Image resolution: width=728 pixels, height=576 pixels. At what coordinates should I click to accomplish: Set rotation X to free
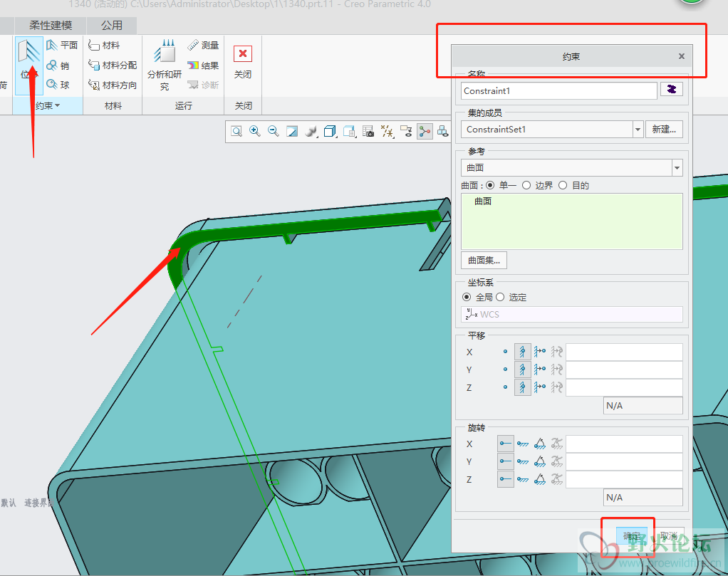[x=505, y=444]
